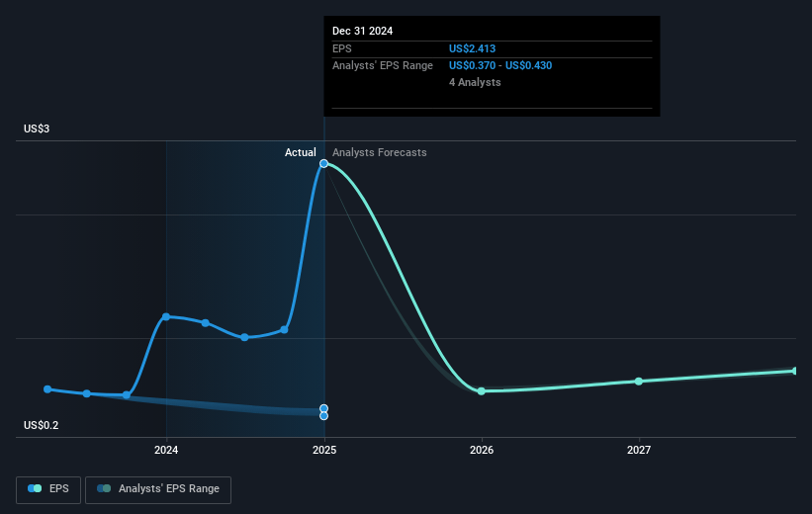Viewport: 812px width, 514px height.
Task: Click the 2027 x-axis label
Action: coord(639,451)
